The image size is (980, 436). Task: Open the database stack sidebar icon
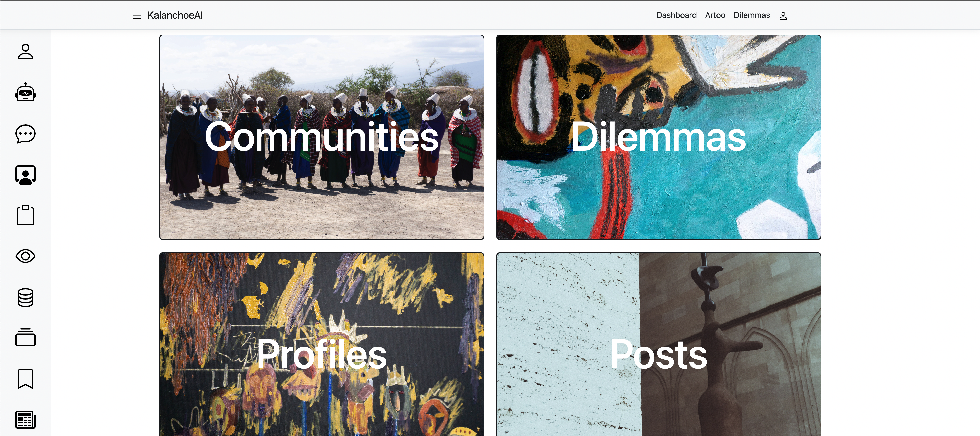[26, 297]
